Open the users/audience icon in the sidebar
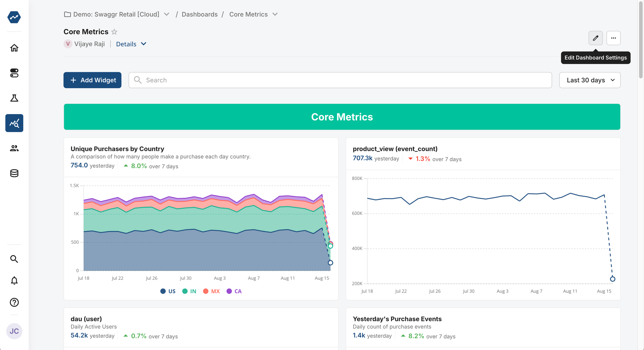This screenshot has height=350, width=644. click(x=14, y=148)
